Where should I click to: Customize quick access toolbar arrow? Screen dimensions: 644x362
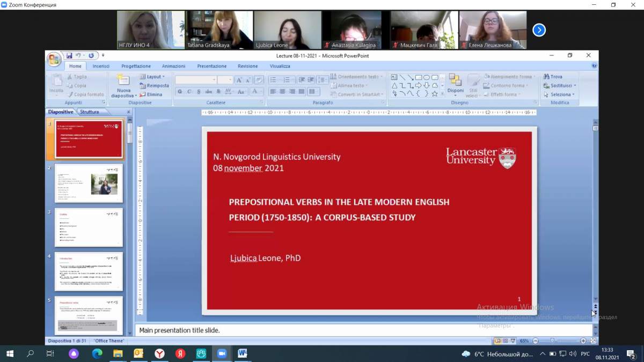pos(103,55)
